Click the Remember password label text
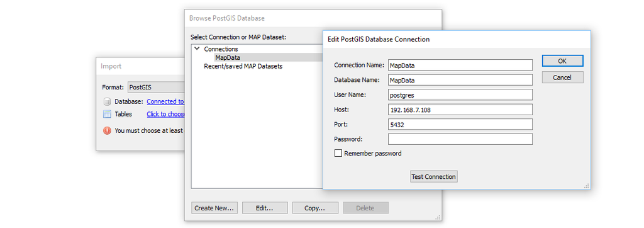644x228 pixels. pos(373,153)
